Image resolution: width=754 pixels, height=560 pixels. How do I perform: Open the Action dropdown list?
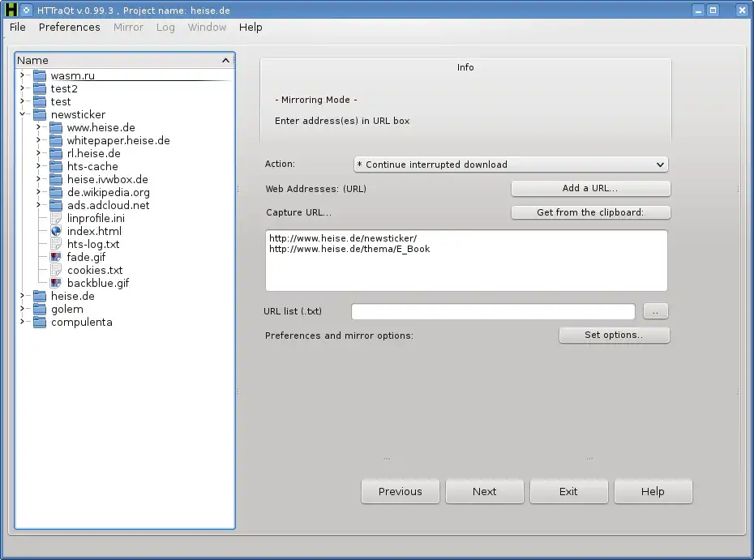coord(511,165)
